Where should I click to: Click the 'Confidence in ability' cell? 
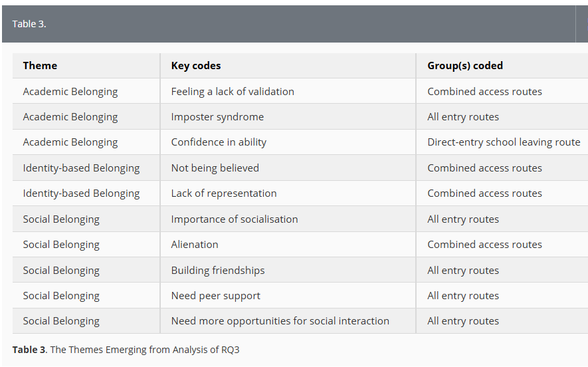click(x=220, y=142)
